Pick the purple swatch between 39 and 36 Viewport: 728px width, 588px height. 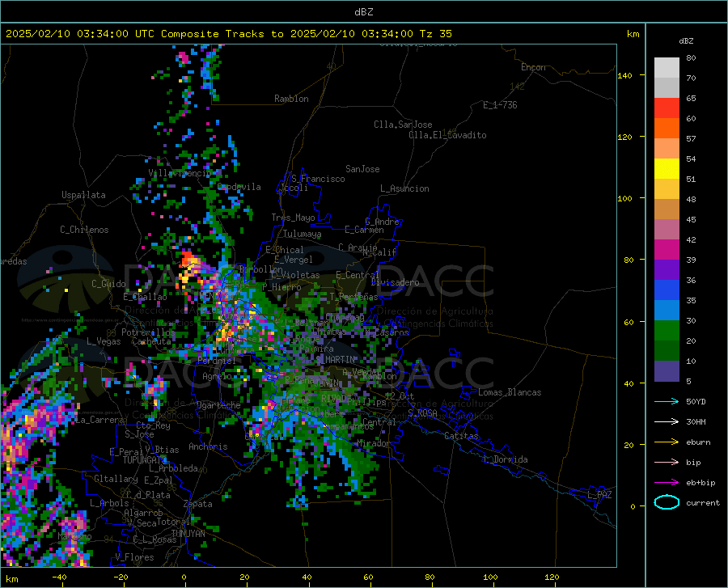click(x=667, y=270)
